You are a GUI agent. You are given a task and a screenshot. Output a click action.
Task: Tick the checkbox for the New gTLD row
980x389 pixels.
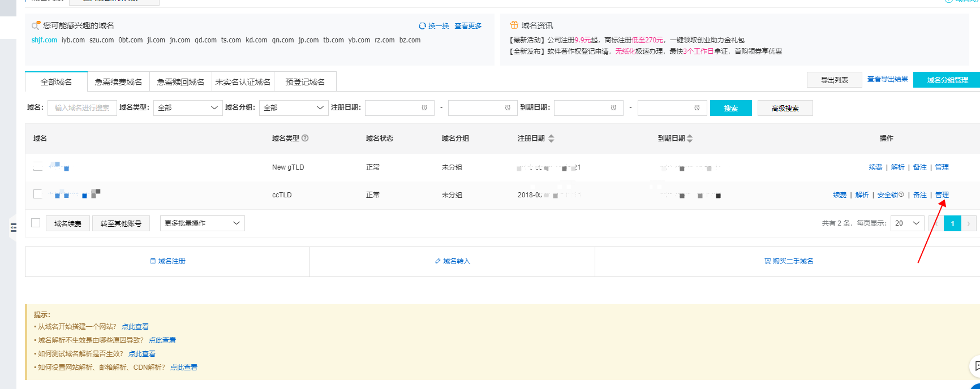(38, 166)
